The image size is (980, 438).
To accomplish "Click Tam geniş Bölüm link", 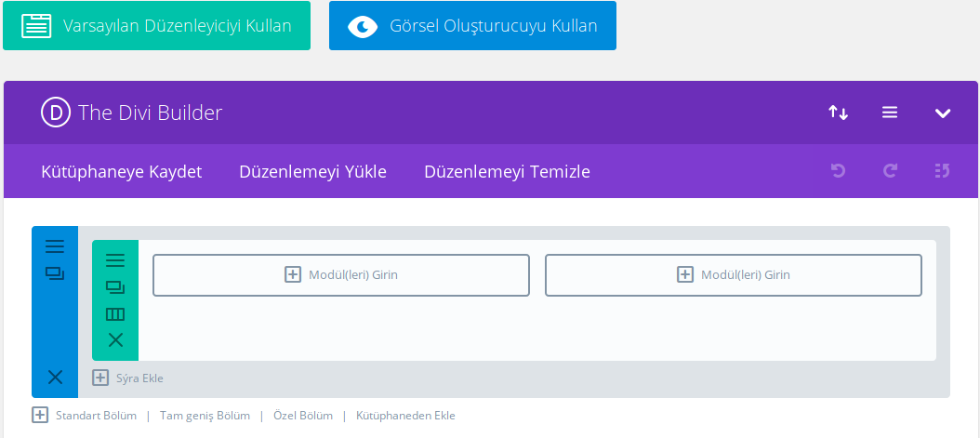I will 205,416.
